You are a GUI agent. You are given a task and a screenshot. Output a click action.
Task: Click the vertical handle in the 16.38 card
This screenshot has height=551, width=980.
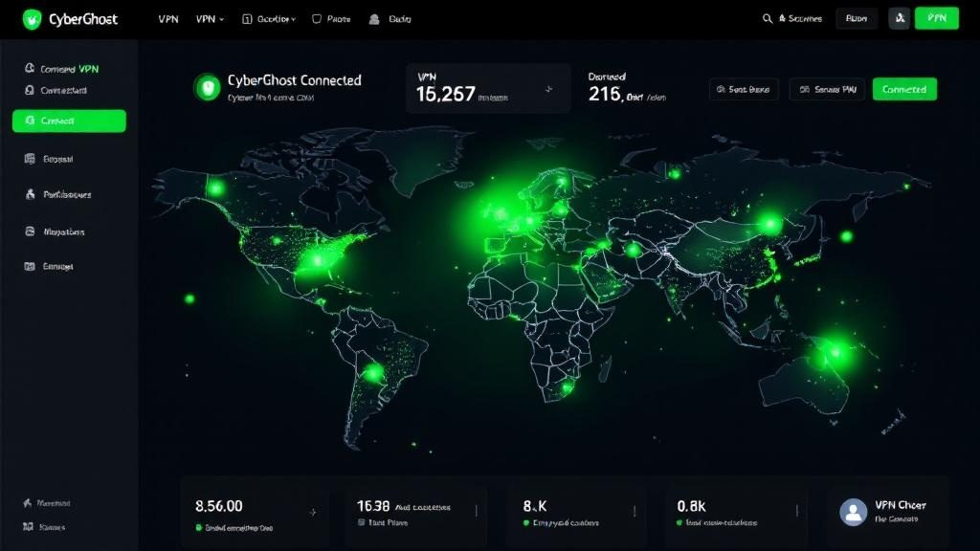(x=477, y=511)
